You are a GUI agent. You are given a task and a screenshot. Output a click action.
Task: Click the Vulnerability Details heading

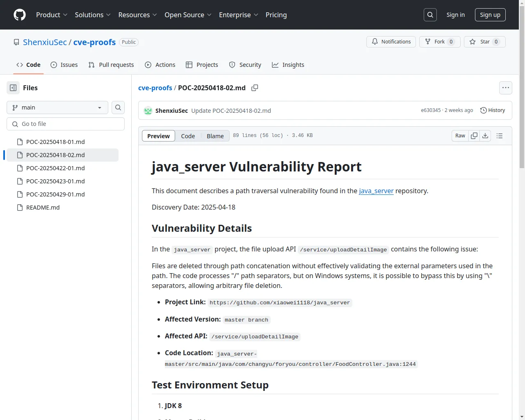(202, 228)
